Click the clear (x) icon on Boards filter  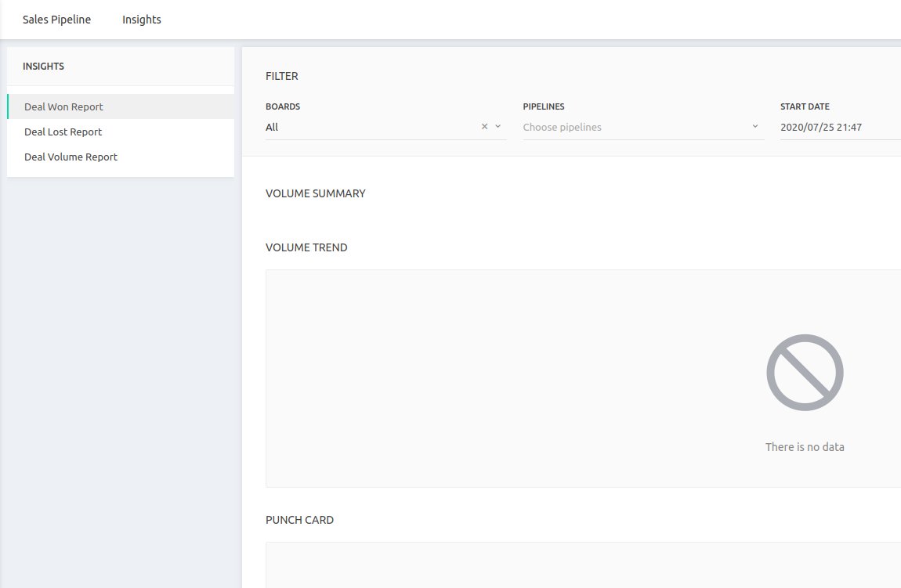[483, 126]
